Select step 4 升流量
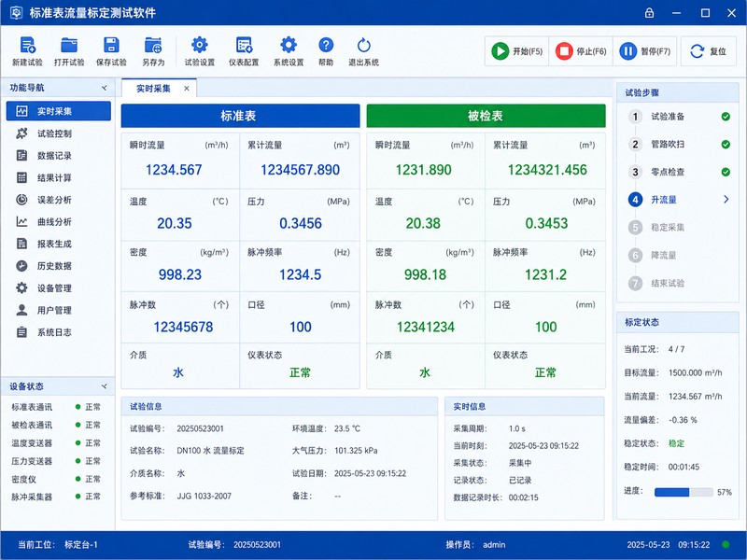Viewport: 747px width, 560px height. pos(679,200)
